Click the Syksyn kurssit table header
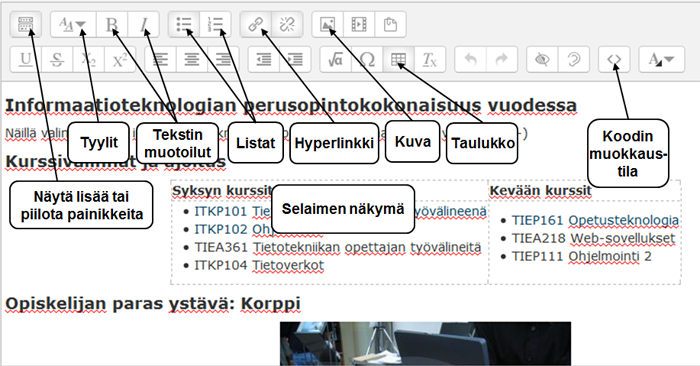This screenshot has height=366, width=700. 222,191
